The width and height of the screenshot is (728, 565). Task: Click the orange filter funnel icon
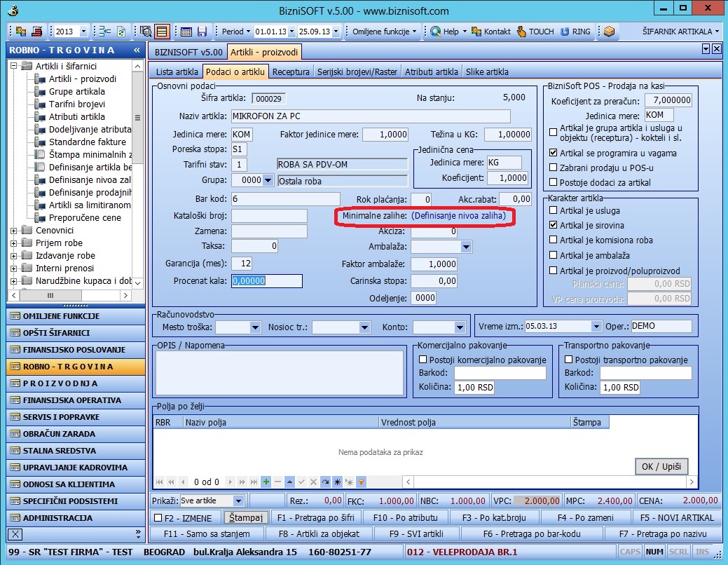pos(361,482)
